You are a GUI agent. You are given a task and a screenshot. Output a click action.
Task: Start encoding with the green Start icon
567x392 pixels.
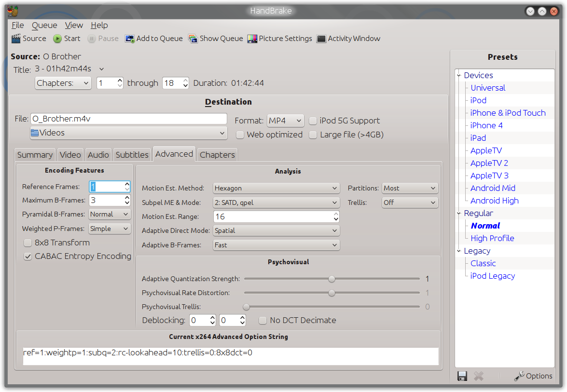pyautogui.click(x=57, y=39)
